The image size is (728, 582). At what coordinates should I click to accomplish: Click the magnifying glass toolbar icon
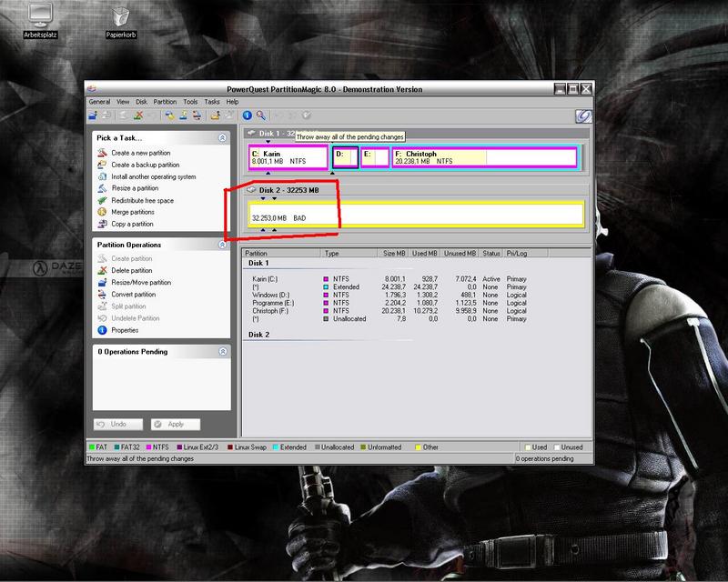coord(261,115)
